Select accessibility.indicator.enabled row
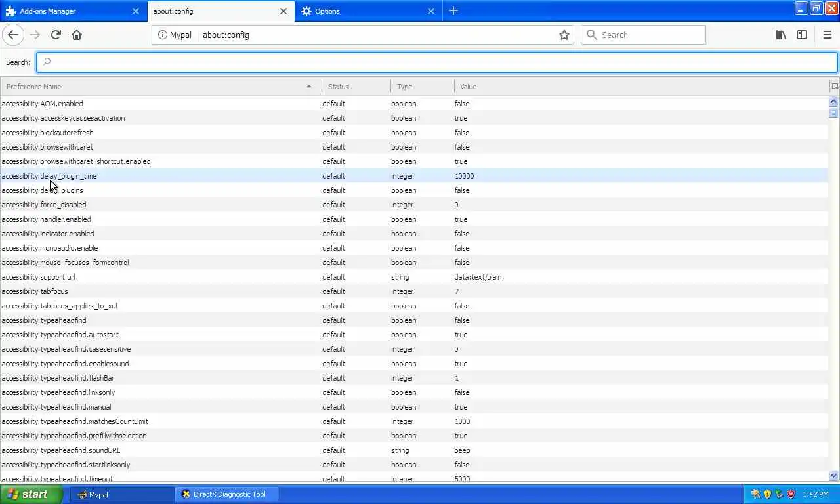Image resolution: width=840 pixels, height=504 pixels. (x=414, y=234)
